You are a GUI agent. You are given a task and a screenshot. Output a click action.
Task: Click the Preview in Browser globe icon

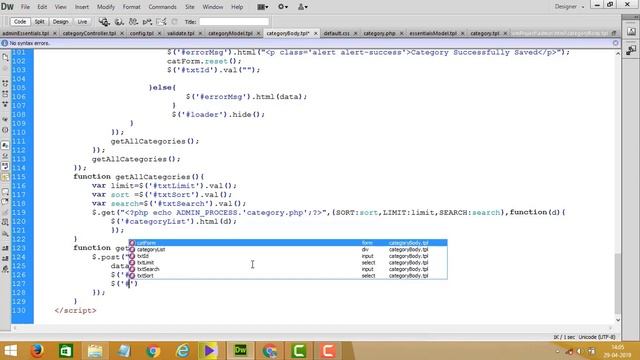point(119,22)
